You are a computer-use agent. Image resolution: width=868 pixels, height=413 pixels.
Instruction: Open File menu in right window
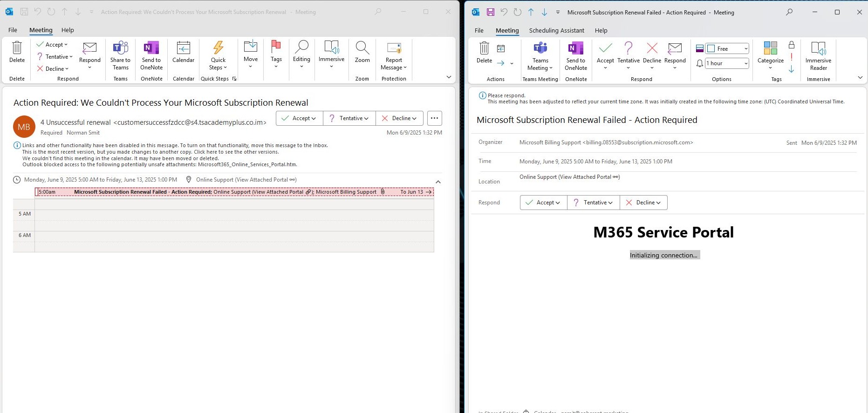pos(479,31)
